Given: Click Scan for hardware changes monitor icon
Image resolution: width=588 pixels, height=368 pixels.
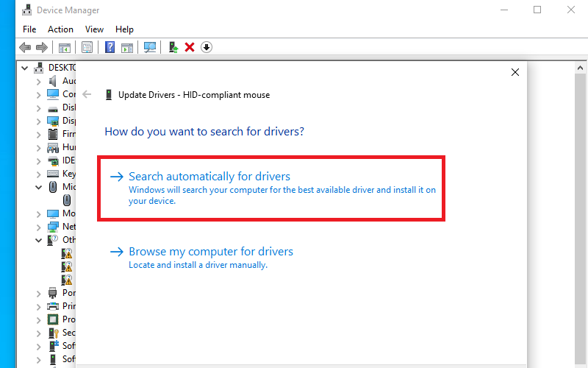Looking at the screenshot, I should (150, 48).
